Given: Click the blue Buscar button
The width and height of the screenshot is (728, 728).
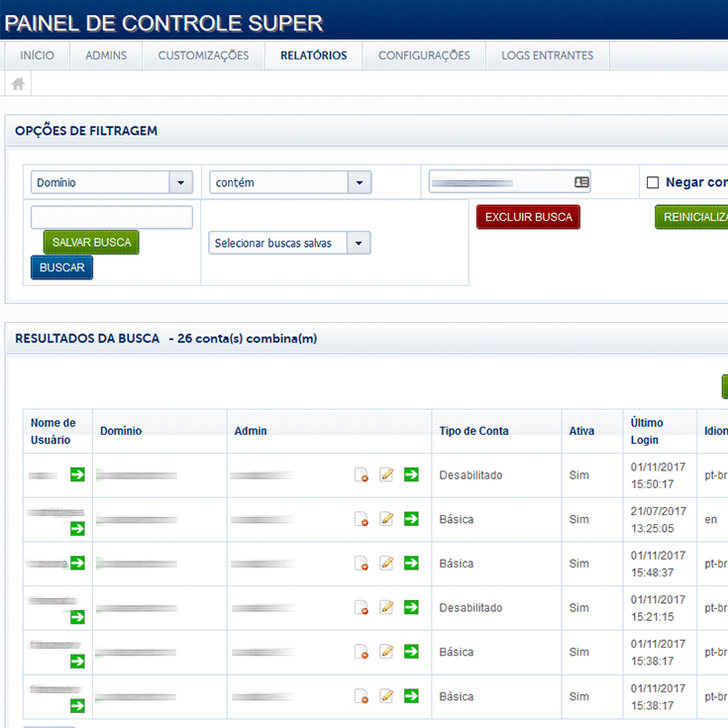Looking at the screenshot, I should [x=61, y=267].
